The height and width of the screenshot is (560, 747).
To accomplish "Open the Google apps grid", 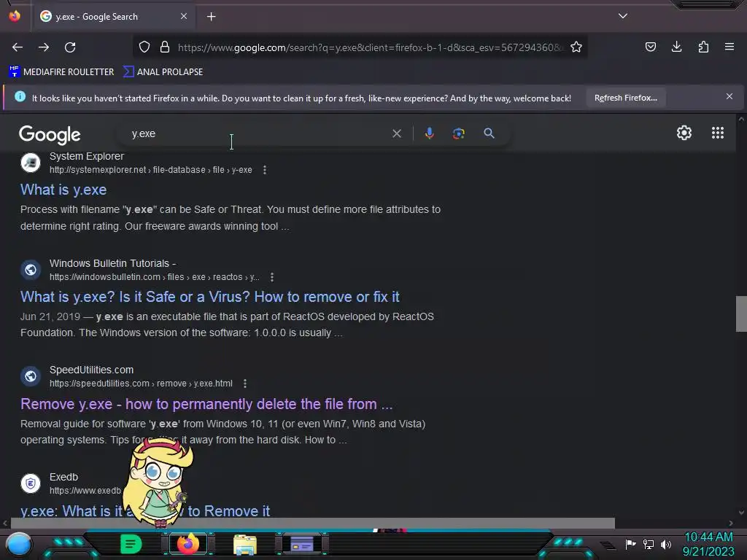I will (718, 133).
